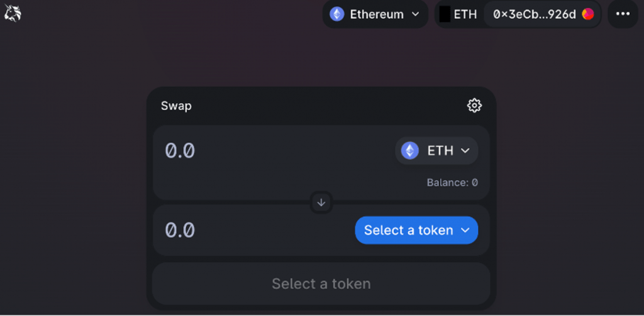Open the three-dots more options menu

623,14
